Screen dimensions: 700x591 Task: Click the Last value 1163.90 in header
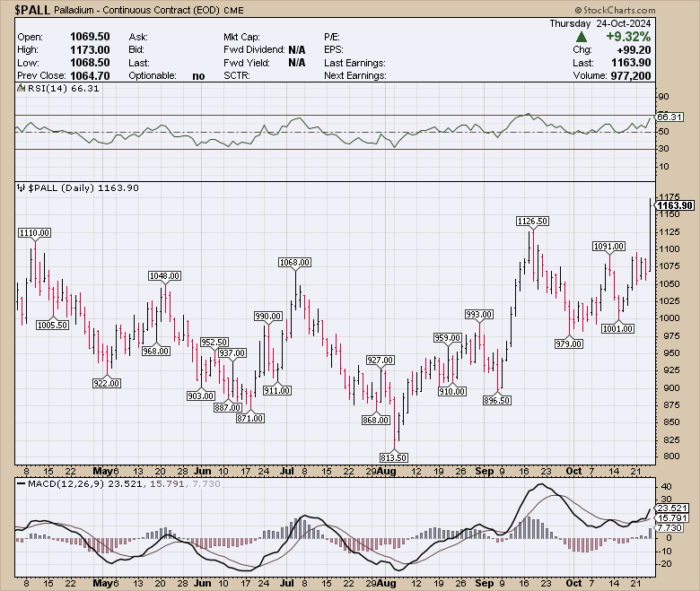point(631,63)
